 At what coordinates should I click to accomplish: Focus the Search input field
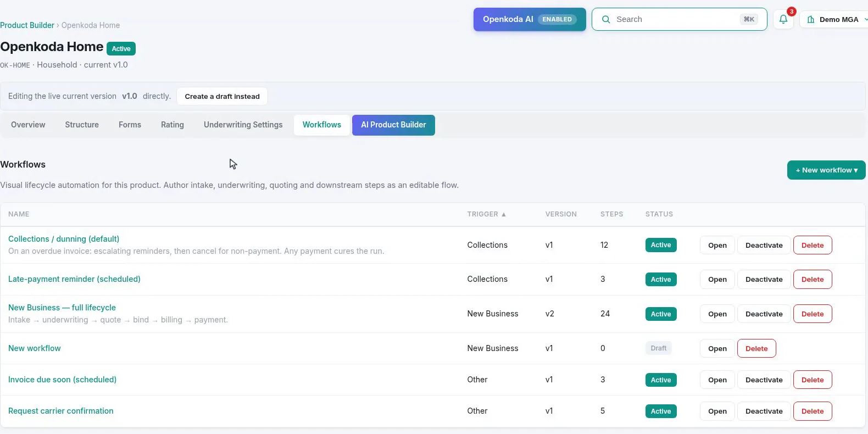coord(679,19)
